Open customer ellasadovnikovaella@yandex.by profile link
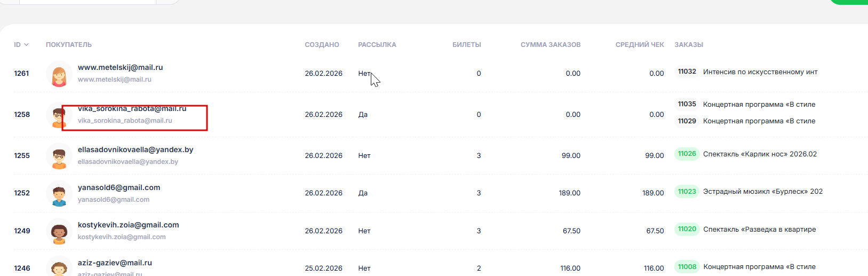Image resolution: width=868 pixels, height=276 pixels. (x=136, y=150)
